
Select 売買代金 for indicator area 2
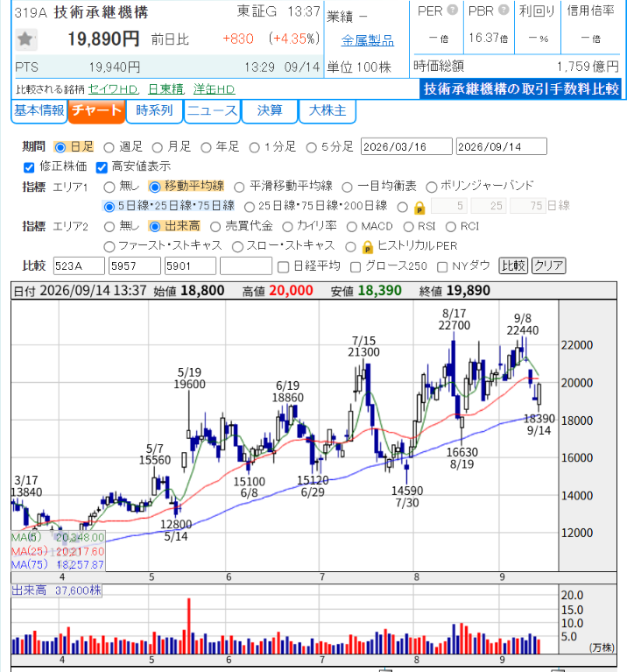point(215,227)
